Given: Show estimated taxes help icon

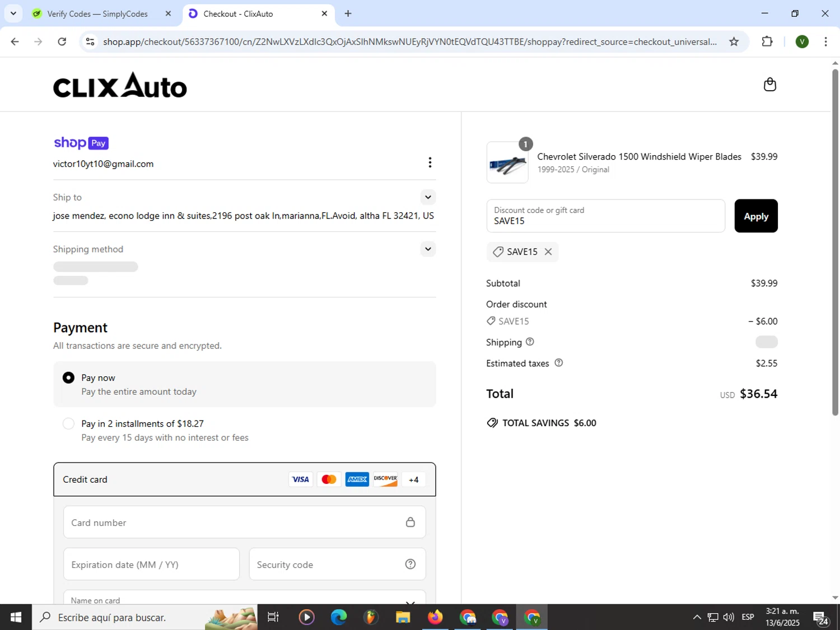Looking at the screenshot, I should [x=558, y=363].
